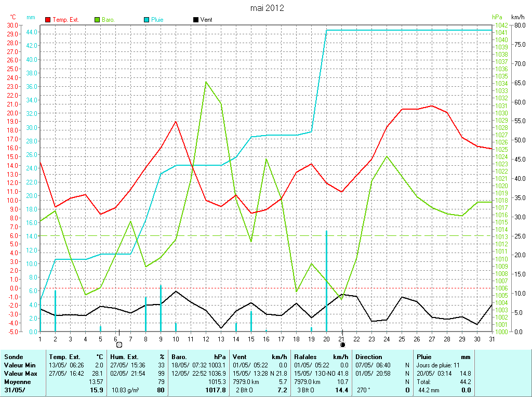Select day 31 on the horizontal axis
Image resolution: width=532 pixels, height=397 pixels.
tap(491, 339)
